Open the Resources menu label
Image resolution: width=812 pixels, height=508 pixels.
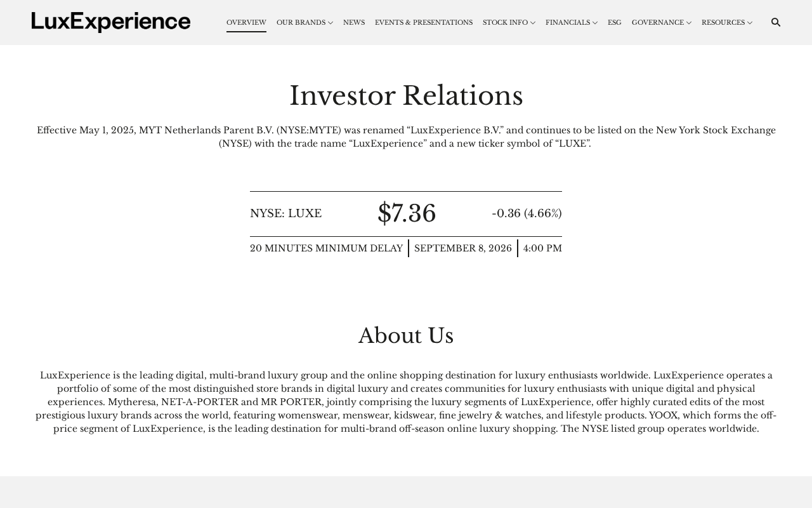(723, 23)
